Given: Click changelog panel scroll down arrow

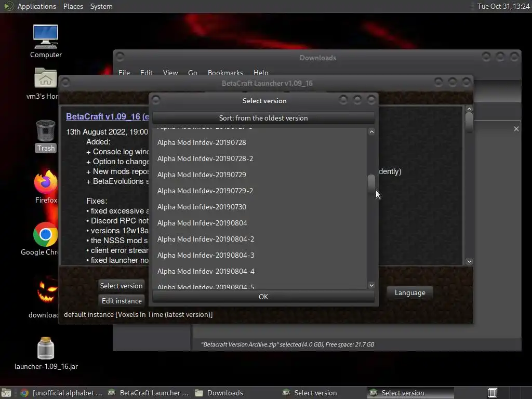Looking at the screenshot, I should (x=469, y=261).
